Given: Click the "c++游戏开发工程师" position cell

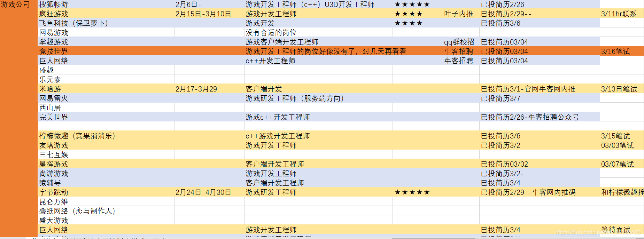Looking at the screenshot, I should 319,136.
